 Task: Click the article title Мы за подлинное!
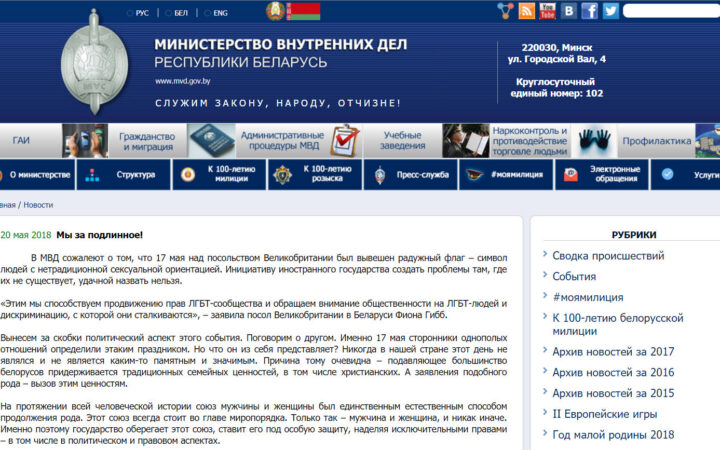click(x=100, y=235)
